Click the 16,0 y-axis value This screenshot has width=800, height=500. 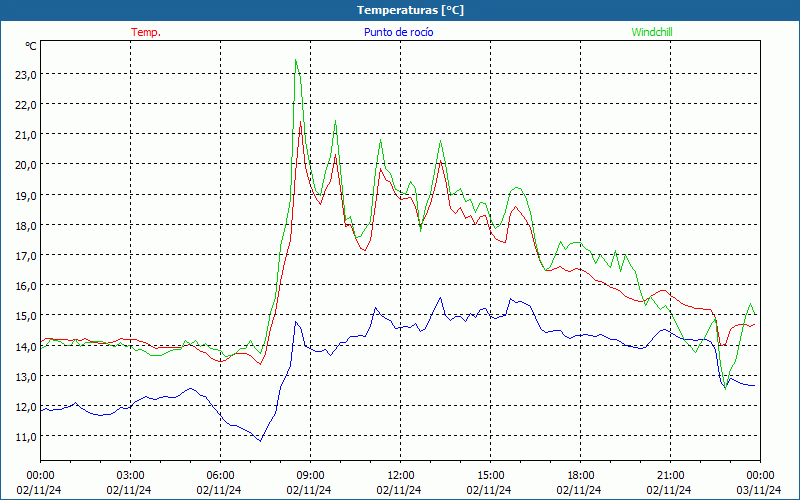click(24, 286)
